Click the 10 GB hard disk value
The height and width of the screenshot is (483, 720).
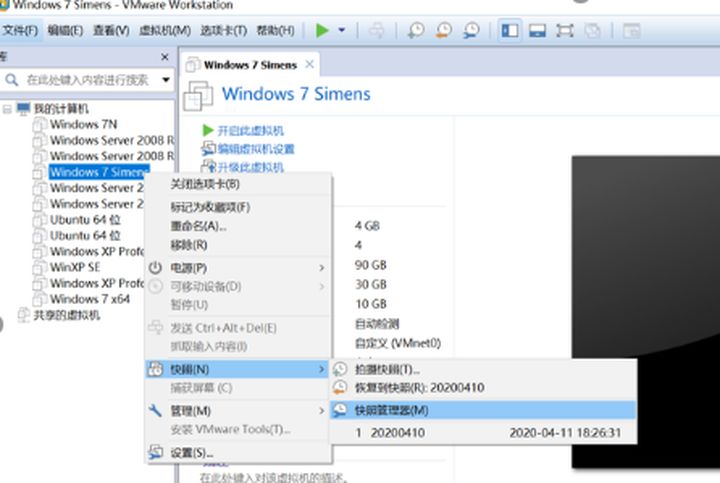pyautogui.click(x=371, y=304)
